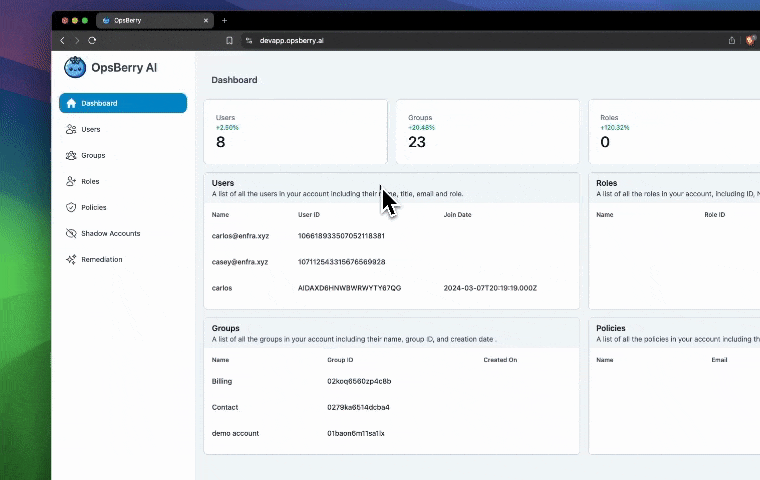The height and width of the screenshot is (480, 760).
Task: Click the OpsBerry AI berry logo
Action: coord(74,68)
